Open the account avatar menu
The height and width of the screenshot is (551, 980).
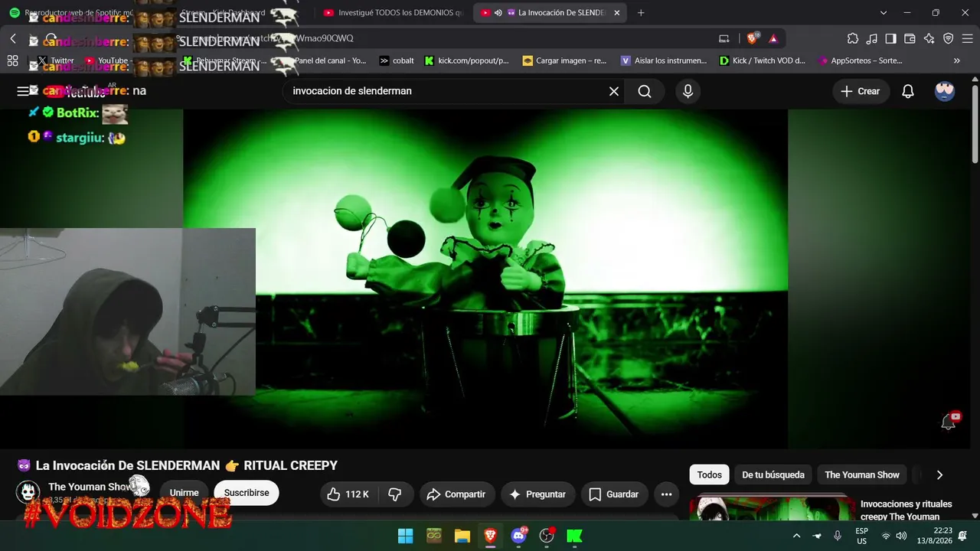point(945,91)
